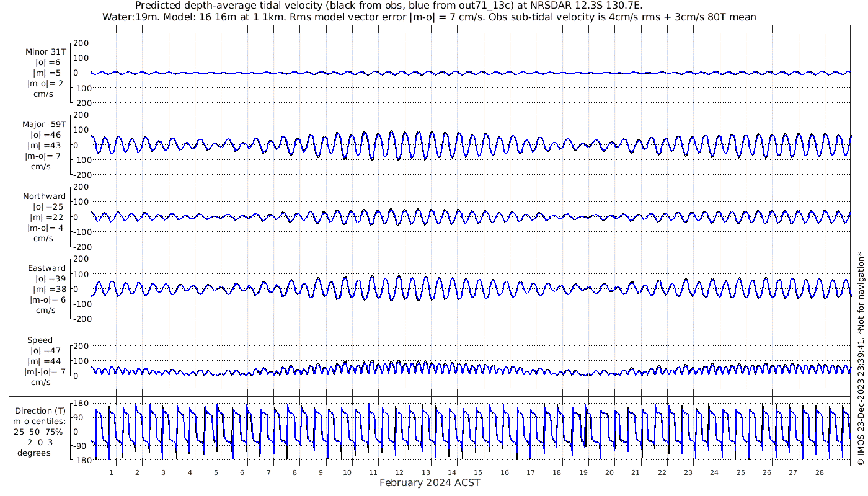This screenshot has height=496, width=868.
Task: Click the 'February 2024 ACST' axis label
Action: [x=430, y=483]
